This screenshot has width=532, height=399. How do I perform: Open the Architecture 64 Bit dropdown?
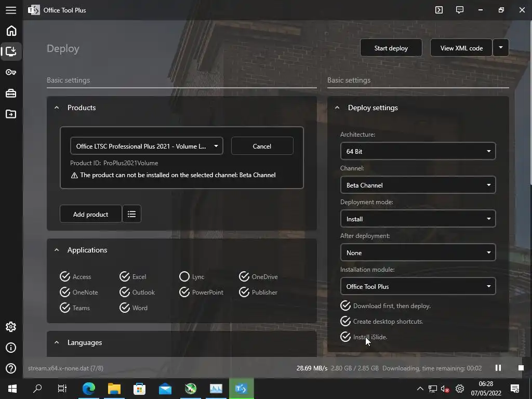[418, 151]
